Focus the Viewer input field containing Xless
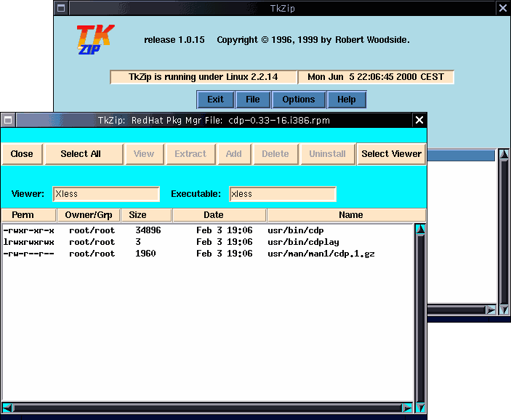511x420 pixels. coord(106,194)
